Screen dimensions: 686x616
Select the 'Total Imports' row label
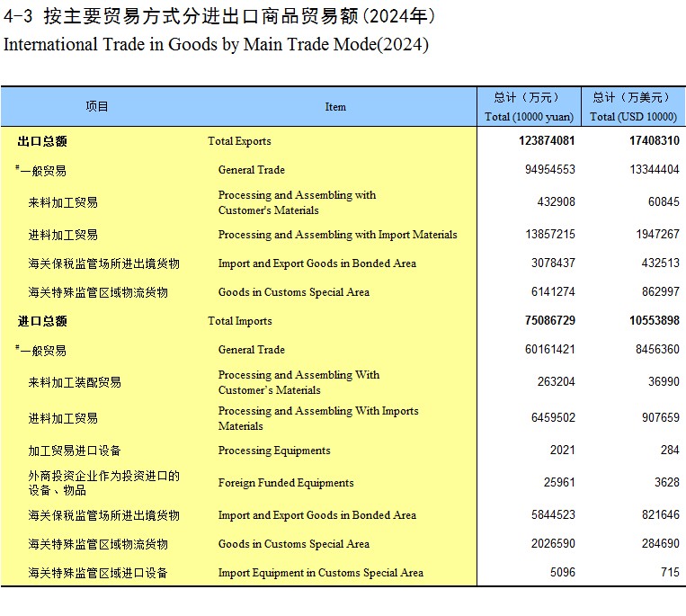coord(239,321)
